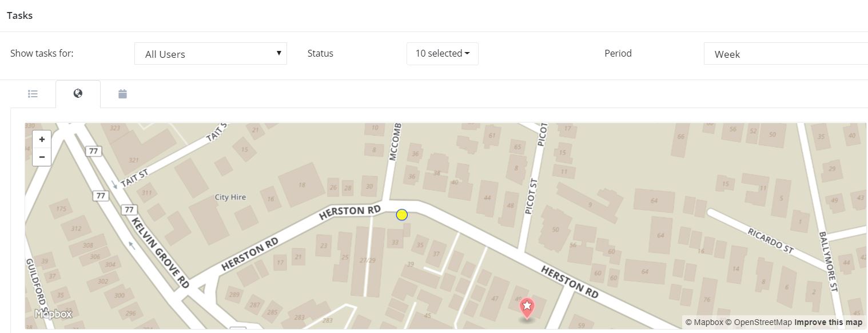Click the Improve this map link
The height and width of the screenshot is (333, 868).
coord(828,322)
